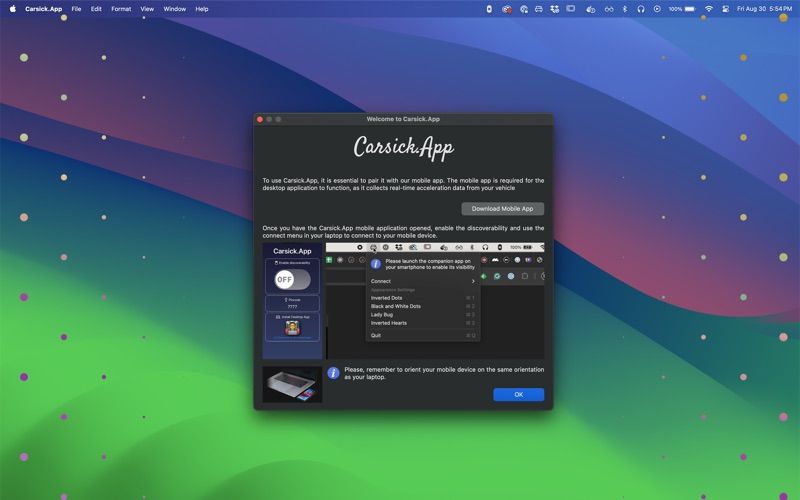Click the connect menu tutorial screenshot
This screenshot has height=500, width=800.
coord(435,301)
